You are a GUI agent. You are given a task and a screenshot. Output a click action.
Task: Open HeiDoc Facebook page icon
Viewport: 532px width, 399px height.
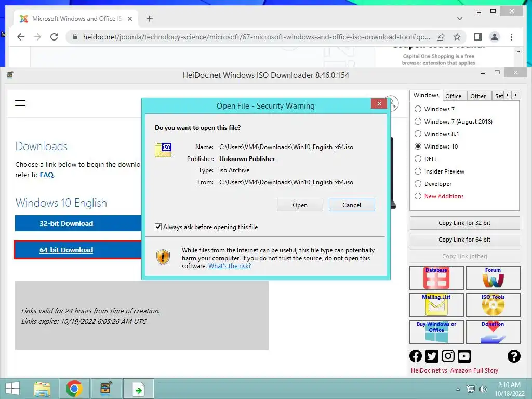416,356
